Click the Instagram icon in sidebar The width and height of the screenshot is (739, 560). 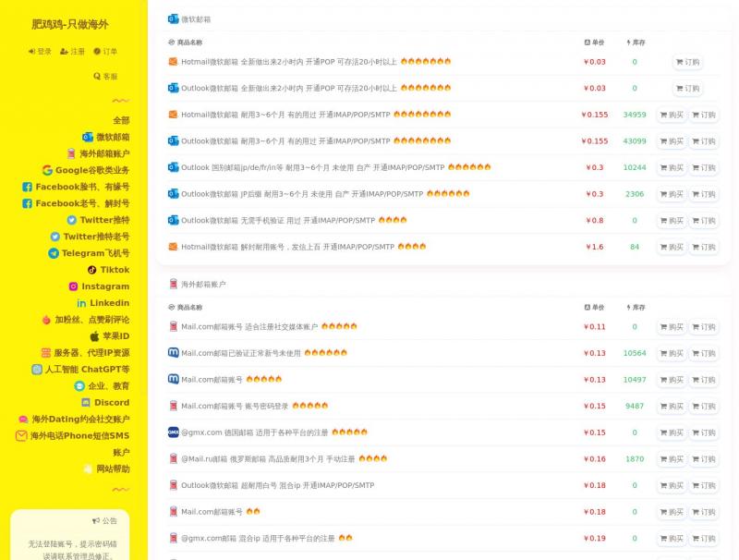click(74, 286)
